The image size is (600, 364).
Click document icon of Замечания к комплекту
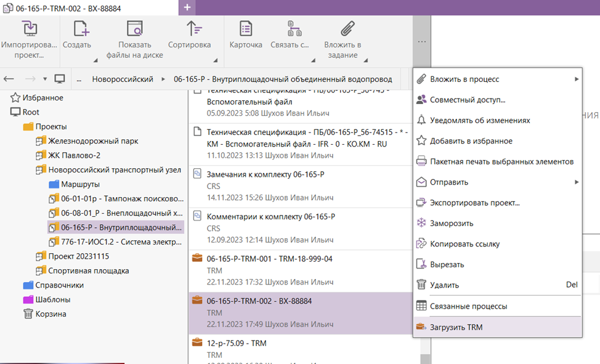[197, 174]
